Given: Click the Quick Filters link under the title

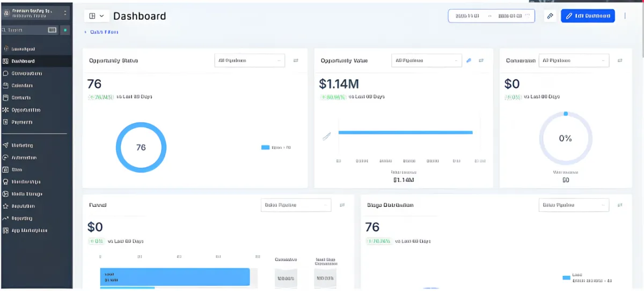Looking at the screenshot, I should coord(102,32).
